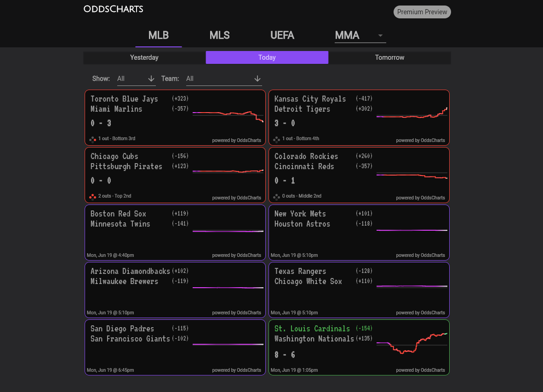Click the Mets vs Astros game card
Viewport: 543px width, 392px height.
[359, 232]
